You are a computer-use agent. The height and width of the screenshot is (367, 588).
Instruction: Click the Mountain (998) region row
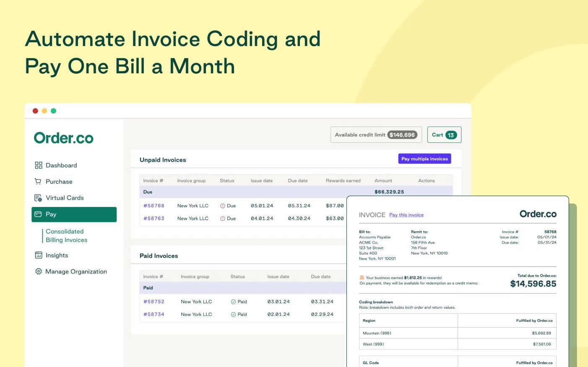coord(458,333)
